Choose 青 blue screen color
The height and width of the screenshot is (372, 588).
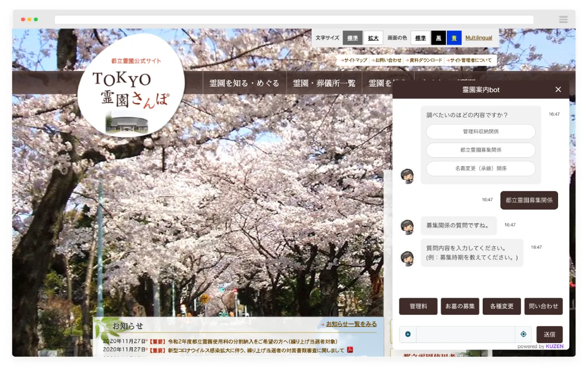click(454, 38)
